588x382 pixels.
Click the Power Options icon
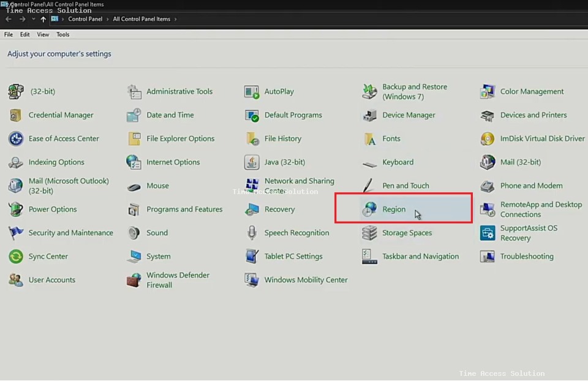[x=16, y=209]
